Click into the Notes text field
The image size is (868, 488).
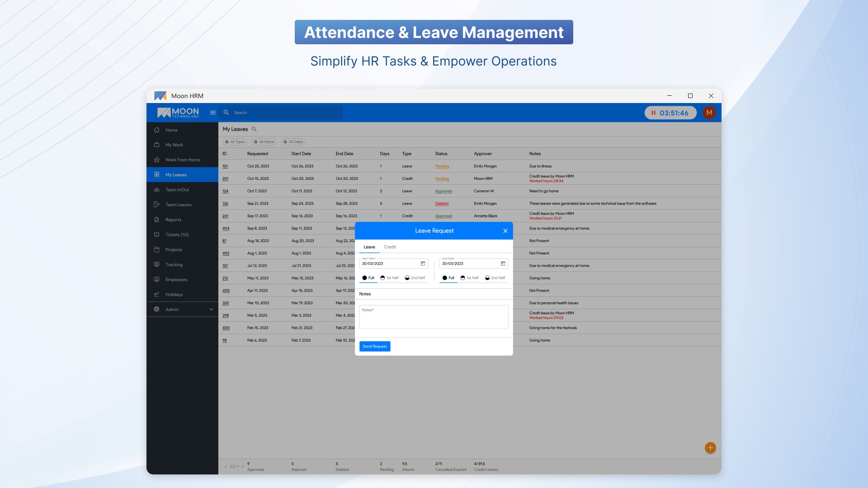pyautogui.click(x=434, y=317)
